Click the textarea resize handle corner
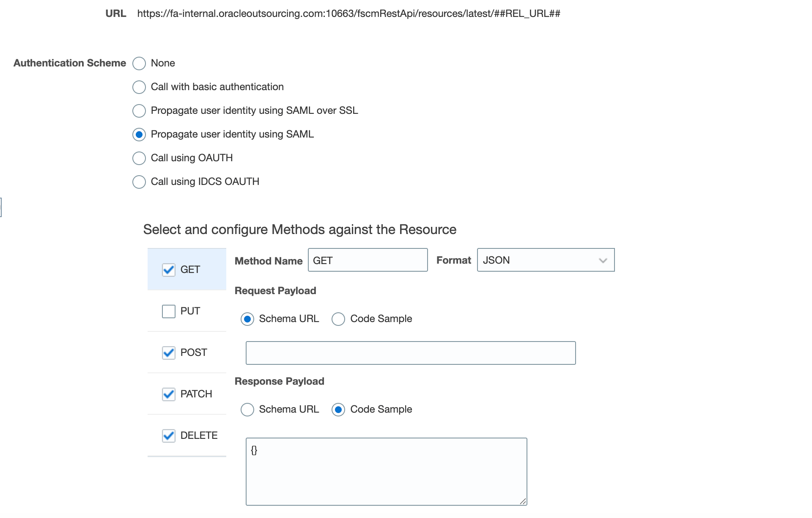This screenshot has width=812, height=518. click(523, 501)
